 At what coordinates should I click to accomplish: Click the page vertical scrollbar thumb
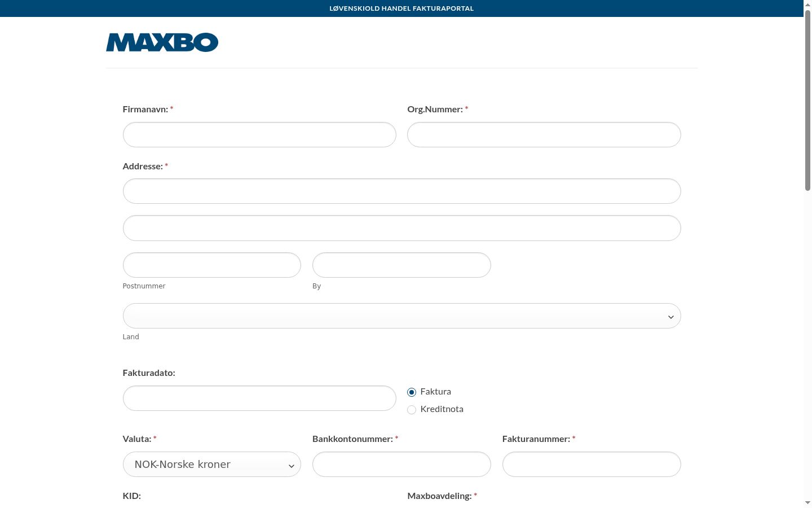[807, 100]
